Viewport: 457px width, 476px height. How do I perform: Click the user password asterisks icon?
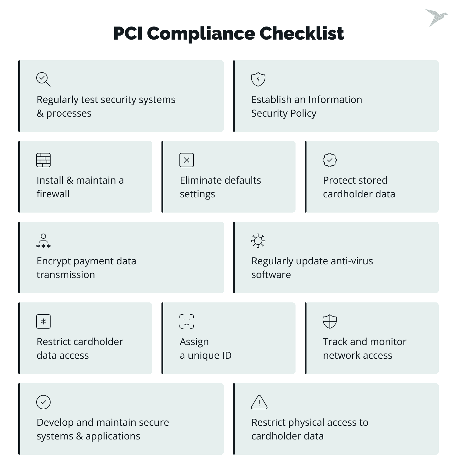pos(43,241)
